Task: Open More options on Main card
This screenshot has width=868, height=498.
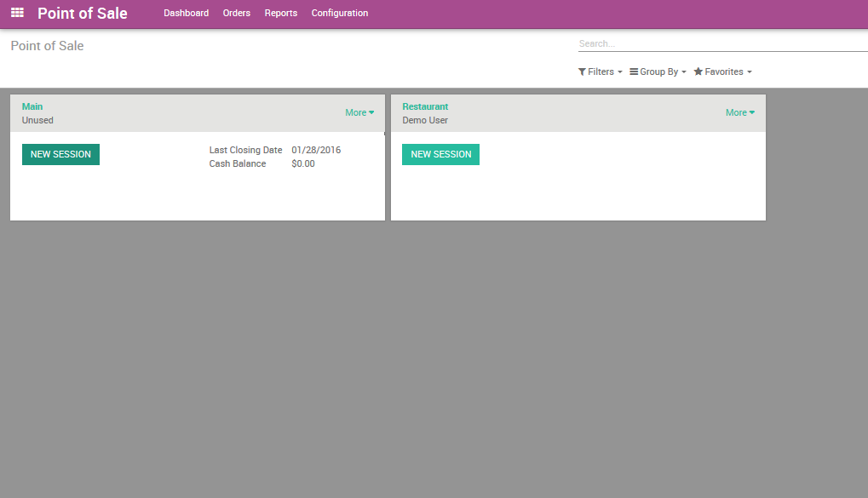Action: tap(359, 112)
